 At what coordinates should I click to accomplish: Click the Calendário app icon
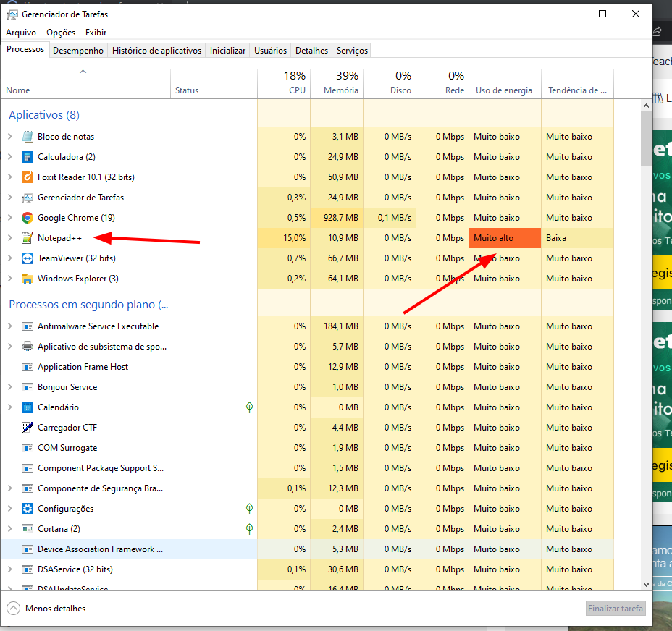pyautogui.click(x=28, y=407)
